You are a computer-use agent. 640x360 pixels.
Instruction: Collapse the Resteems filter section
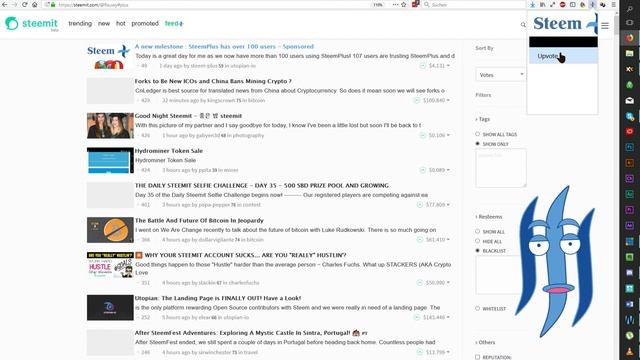point(489,217)
